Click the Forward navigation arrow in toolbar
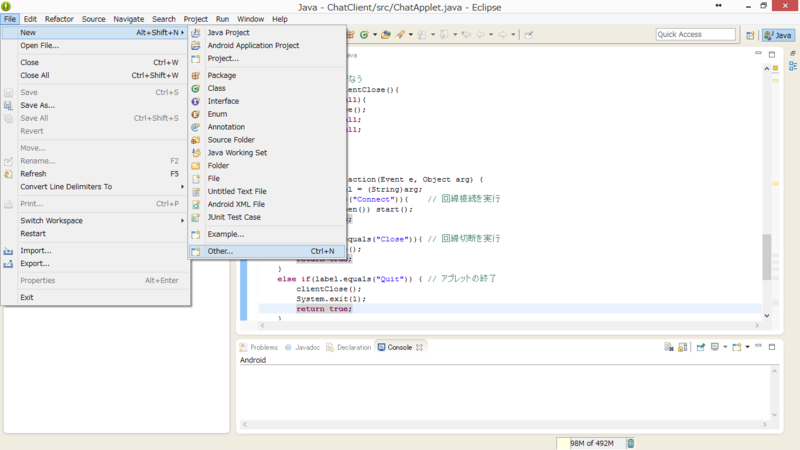This screenshot has height=450, width=800. [503, 35]
